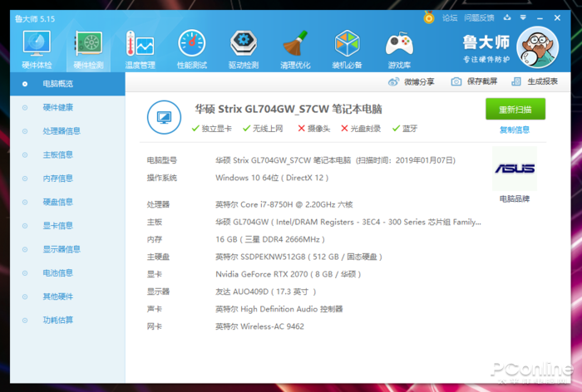Open 驱动检测 driver detection
This screenshot has height=392, width=582.
point(244,50)
